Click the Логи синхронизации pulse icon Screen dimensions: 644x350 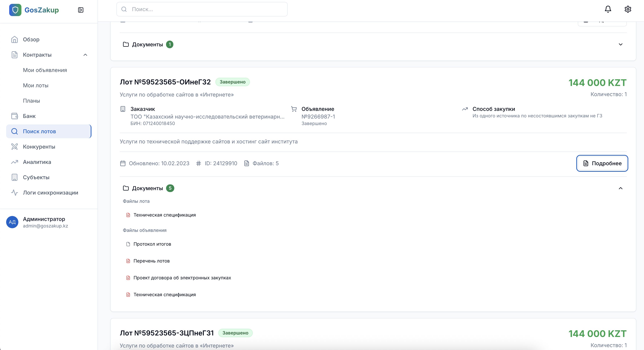15,193
